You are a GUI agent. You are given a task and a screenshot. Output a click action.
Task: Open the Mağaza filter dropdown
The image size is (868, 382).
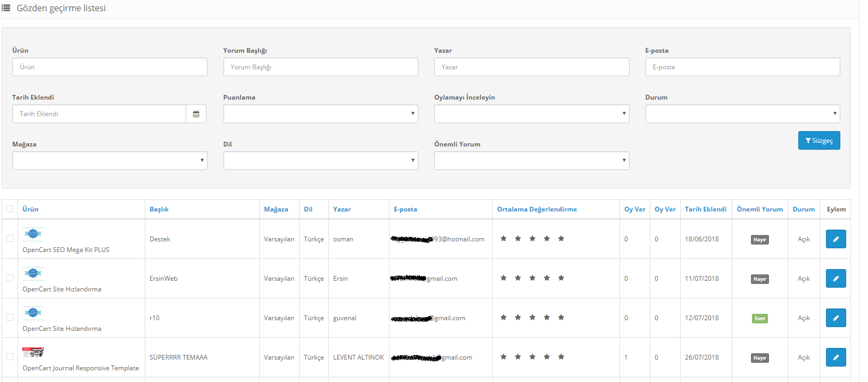click(110, 161)
